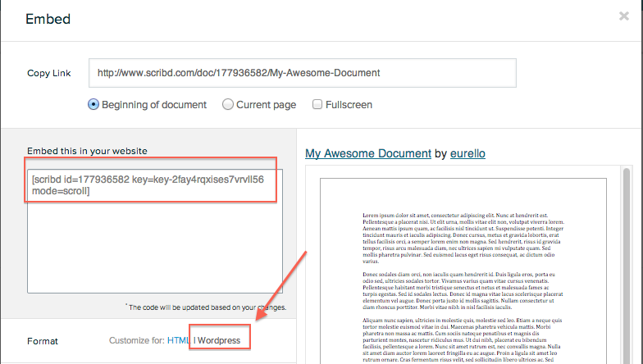Click the 'Copy Link' label
643x364 pixels.
point(49,74)
